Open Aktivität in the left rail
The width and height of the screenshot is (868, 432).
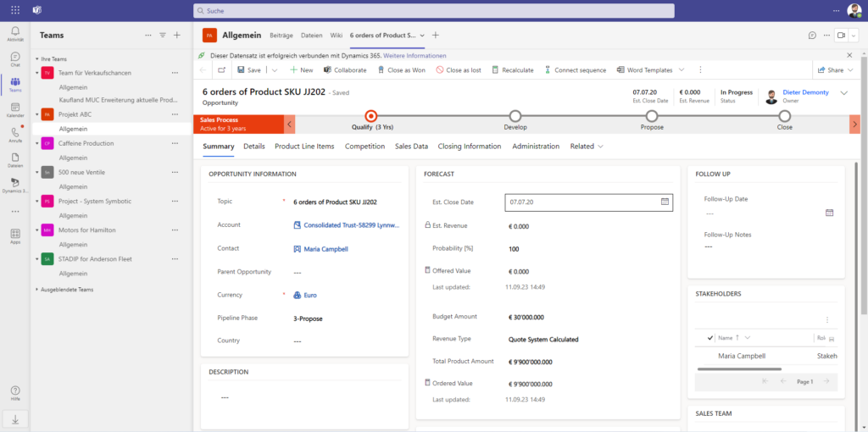point(15,33)
